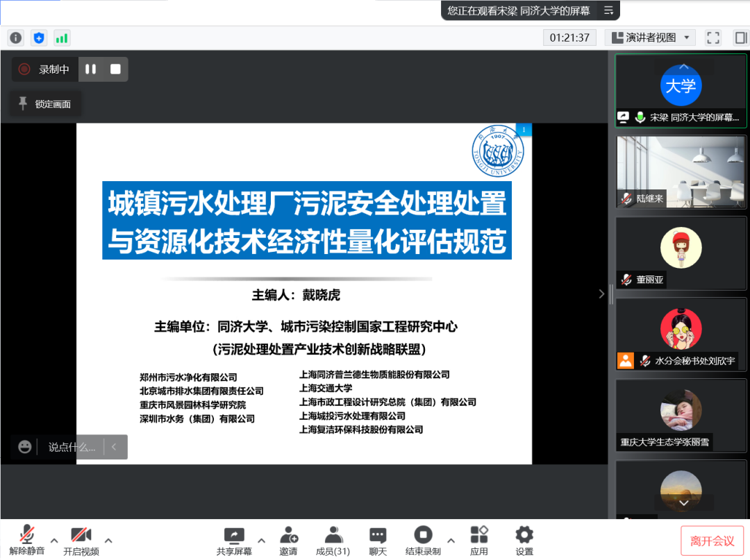Image resolution: width=750 pixels, height=560 pixels.
Task: Expand video options arrow beside 开启视频
Action: 108,541
